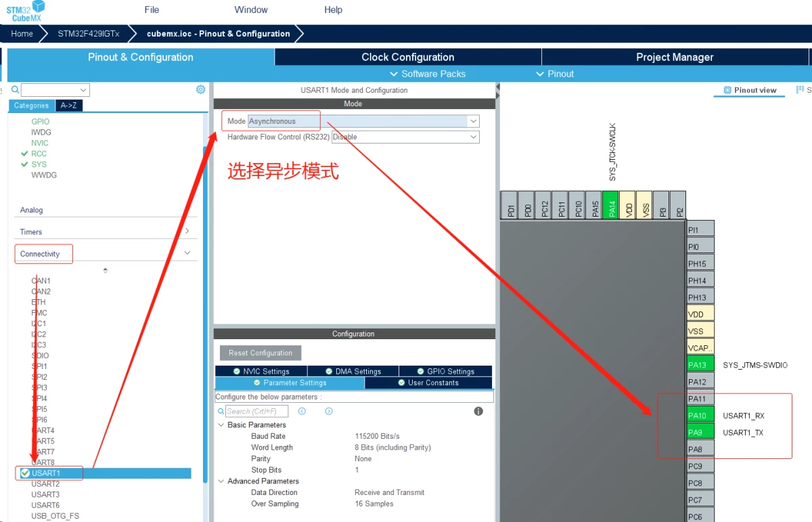Select USART6 in peripheral list
The image size is (812, 522).
point(45,506)
